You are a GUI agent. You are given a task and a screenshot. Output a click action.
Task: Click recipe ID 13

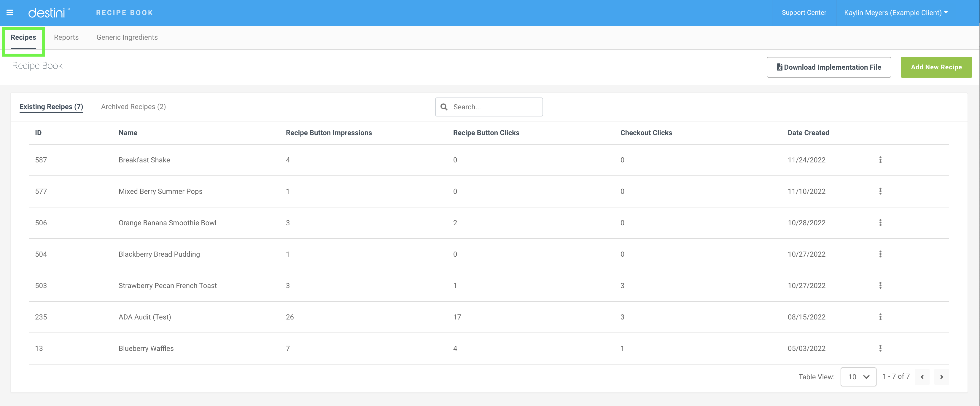click(39, 348)
